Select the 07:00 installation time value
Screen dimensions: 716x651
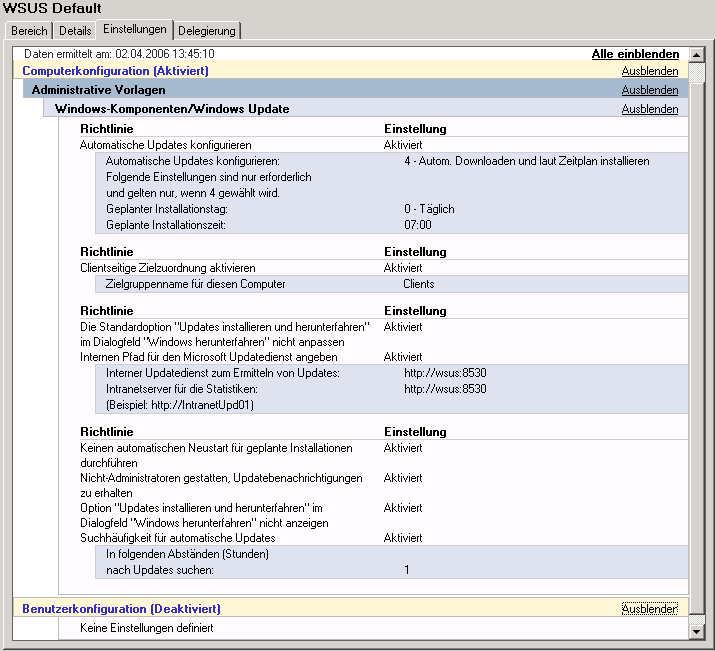[x=418, y=225]
